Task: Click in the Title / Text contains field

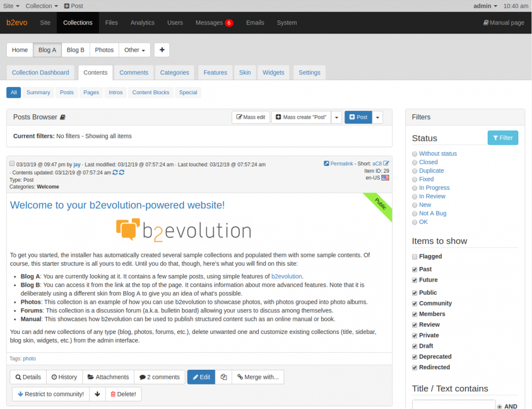Action: pyautogui.click(x=454, y=405)
